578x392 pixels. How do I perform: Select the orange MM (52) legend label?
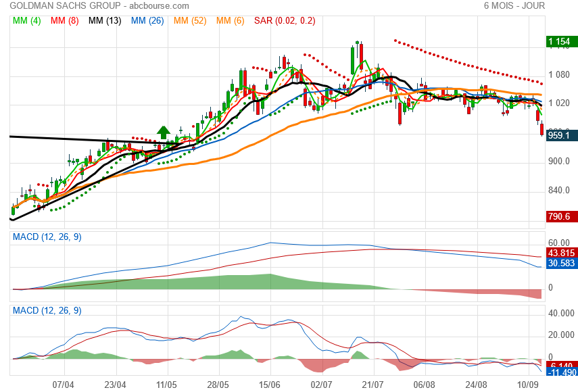(190, 21)
